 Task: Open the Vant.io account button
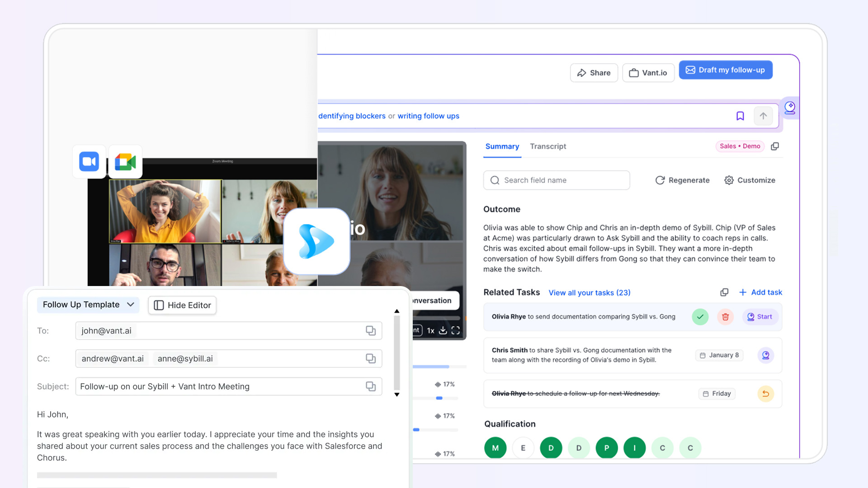pos(648,73)
